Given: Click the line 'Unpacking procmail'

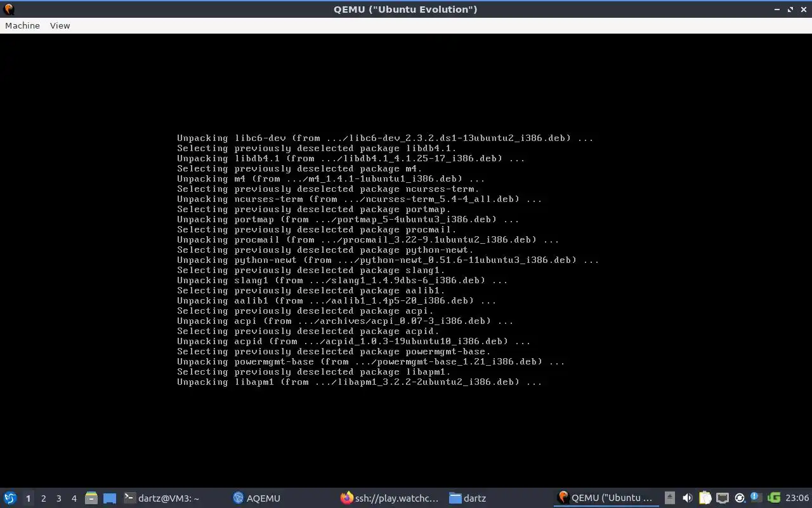Looking at the screenshot, I should click(x=368, y=239).
